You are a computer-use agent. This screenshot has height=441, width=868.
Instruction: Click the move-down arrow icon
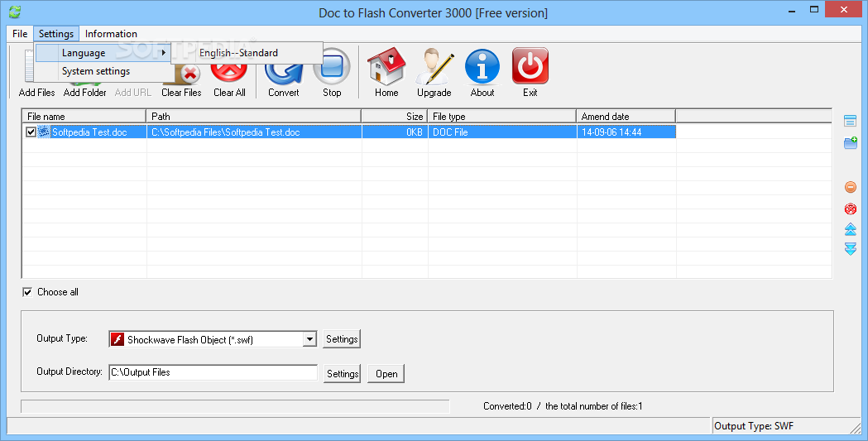(x=851, y=248)
